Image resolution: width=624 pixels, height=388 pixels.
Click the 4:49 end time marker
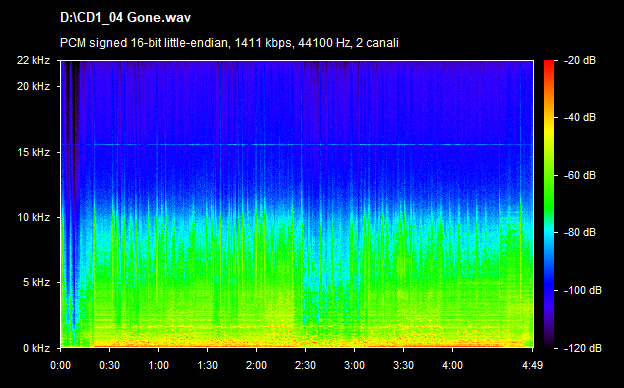pyautogui.click(x=532, y=365)
